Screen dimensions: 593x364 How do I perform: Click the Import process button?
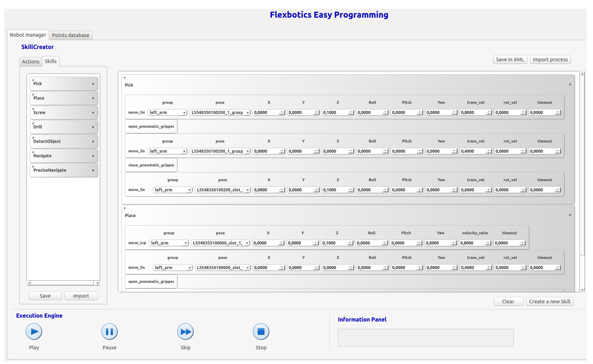click(x=550, y=59)
